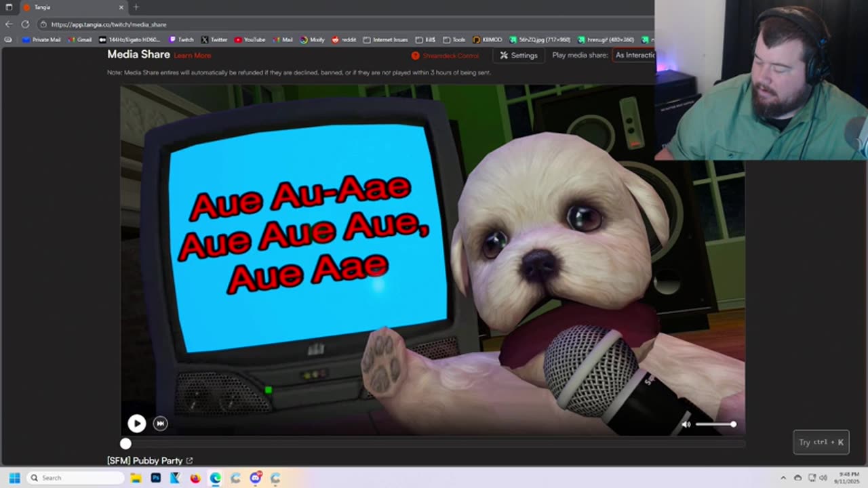868x488 pixels.
Task: Open the reddit bookmark
Action: 344,40
